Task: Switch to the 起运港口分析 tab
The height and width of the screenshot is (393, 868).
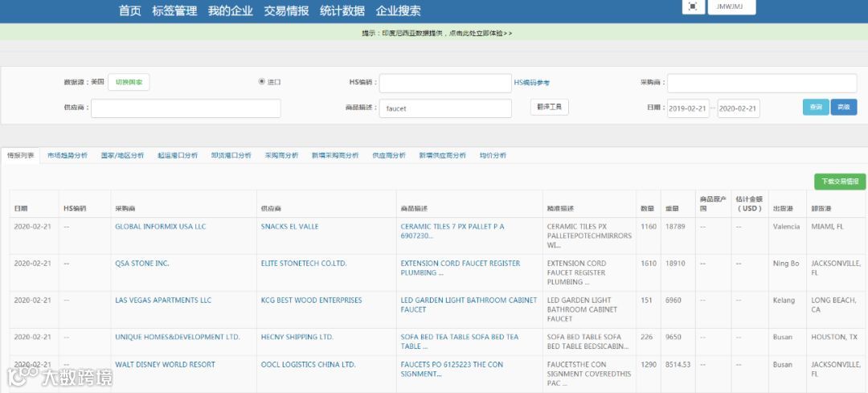Action: [177, 156]
